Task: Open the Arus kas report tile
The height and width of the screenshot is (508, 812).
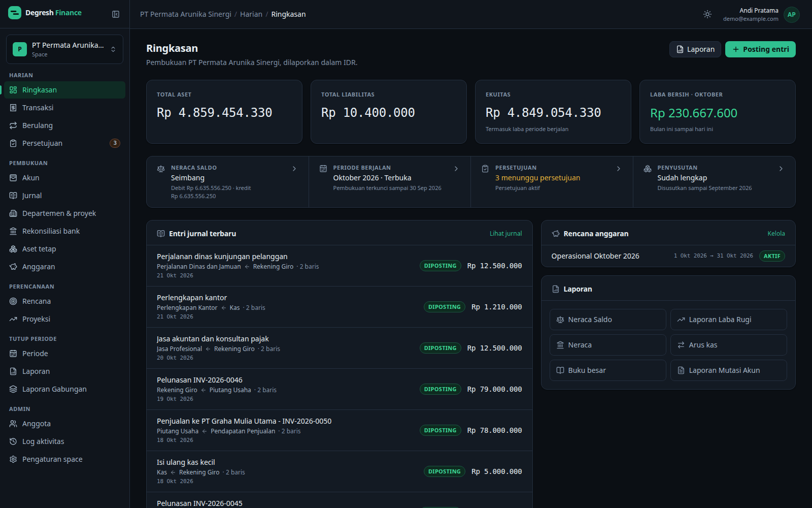Action: click(x=729, y=345)
